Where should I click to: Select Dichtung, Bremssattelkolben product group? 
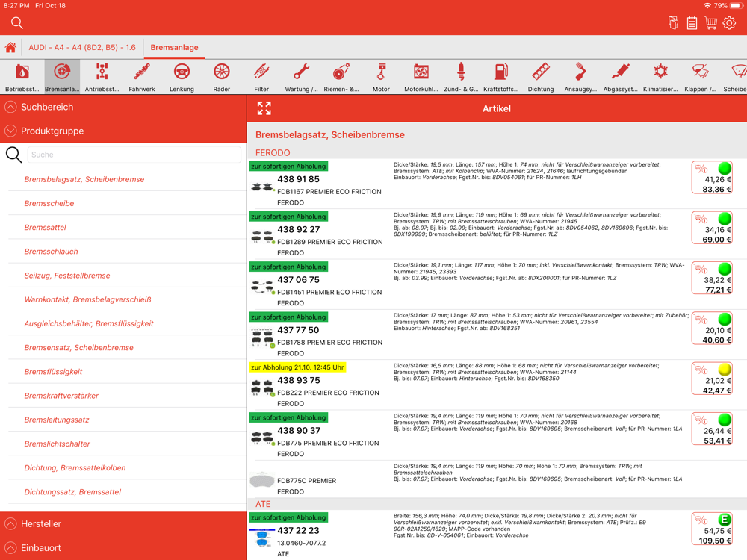pyautogui.click(x=75, y=468)
